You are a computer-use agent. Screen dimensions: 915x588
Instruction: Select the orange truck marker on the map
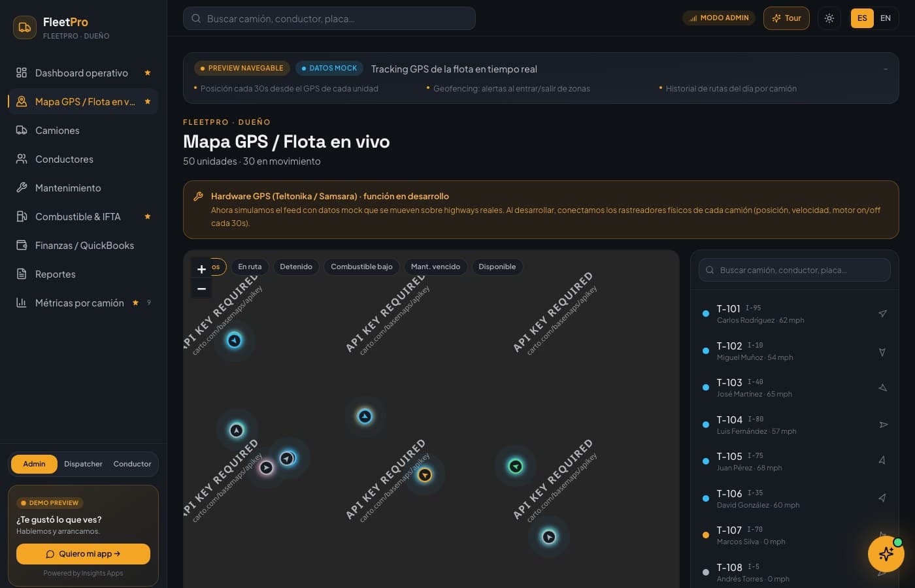425,475
